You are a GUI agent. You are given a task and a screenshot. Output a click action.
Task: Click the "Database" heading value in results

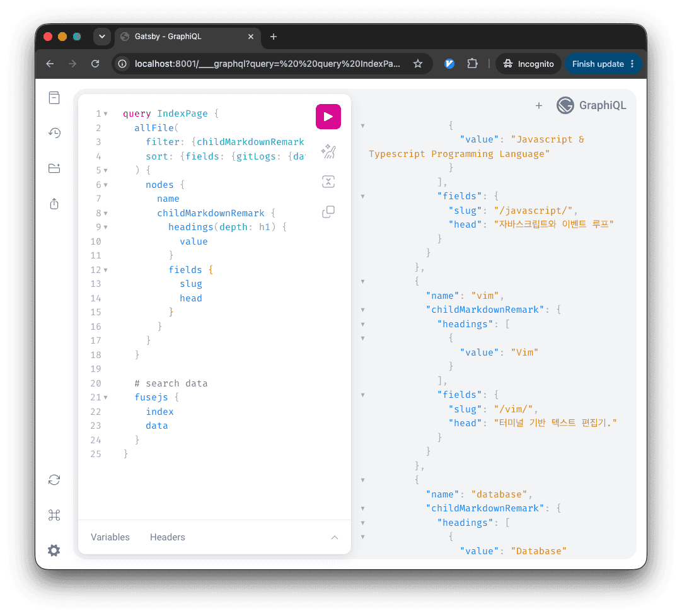(x=539, y=551)
